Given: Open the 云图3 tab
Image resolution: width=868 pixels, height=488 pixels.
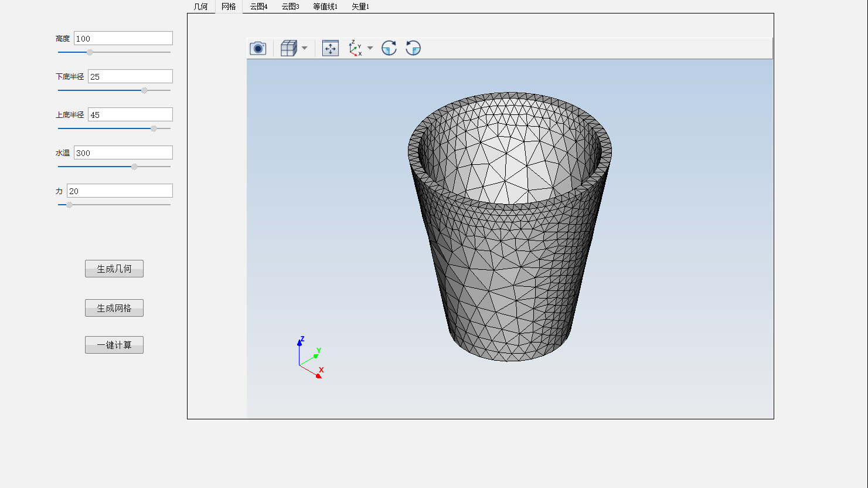Looking at the screenshot, I should pyautogui.click(x=290, y=6).
